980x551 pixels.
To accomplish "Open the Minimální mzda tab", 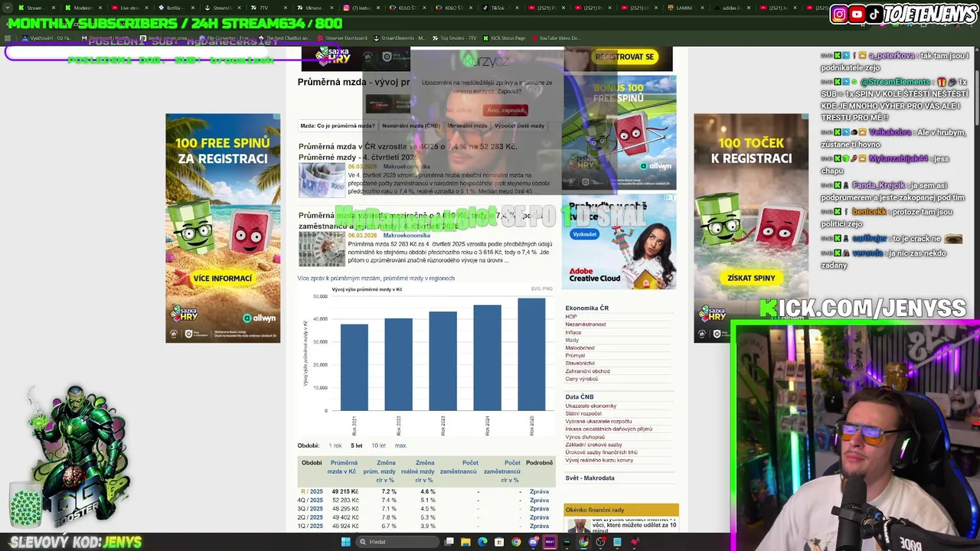I will (467, 126).
